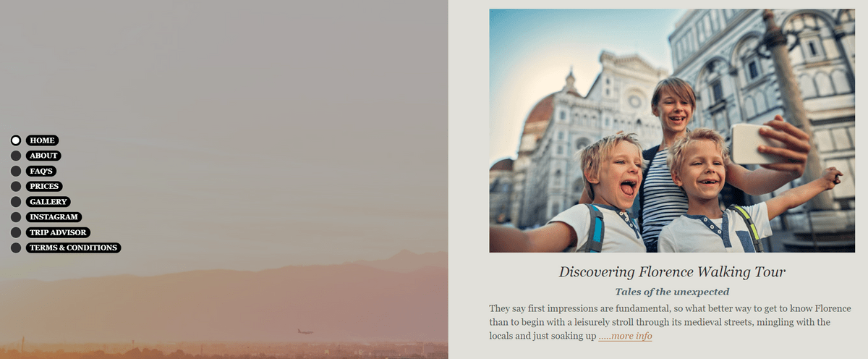
Task: Click the dot beside Gallery
Action: coord(16,202)
